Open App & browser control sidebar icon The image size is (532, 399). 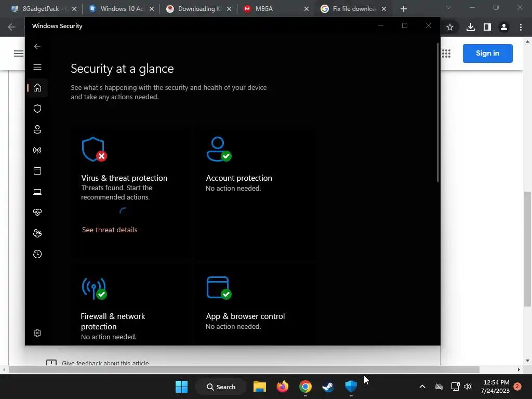pyautogui.click(x=37, y=171)
